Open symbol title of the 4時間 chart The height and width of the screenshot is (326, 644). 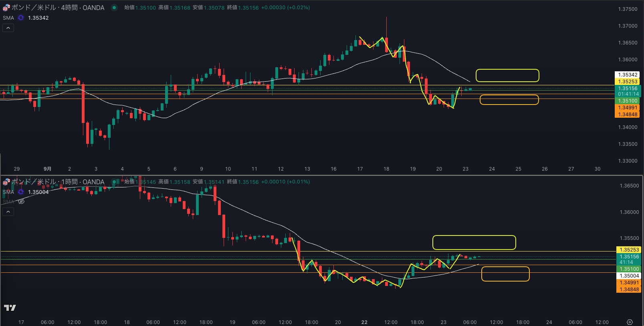tap(58, 8)
